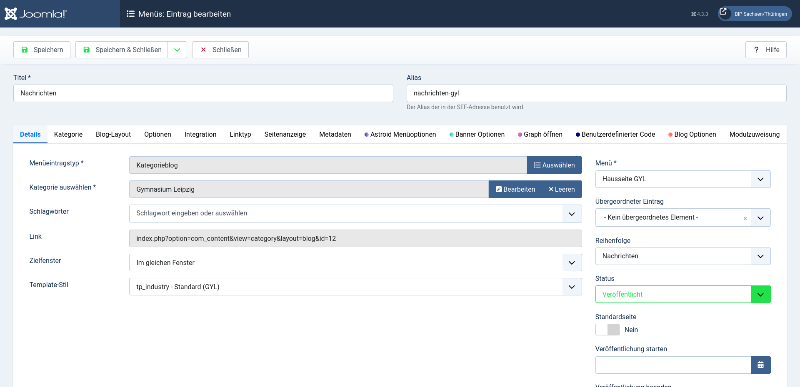Click the Joomla logo
Screen dimensions: 800x387
click(x=35, y=14)
